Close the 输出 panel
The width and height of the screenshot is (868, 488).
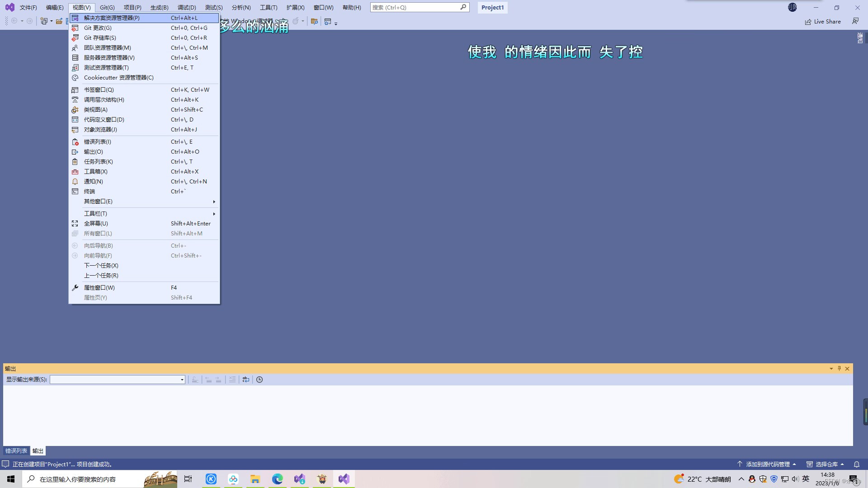pyautogui.click(x=847, y=369)
